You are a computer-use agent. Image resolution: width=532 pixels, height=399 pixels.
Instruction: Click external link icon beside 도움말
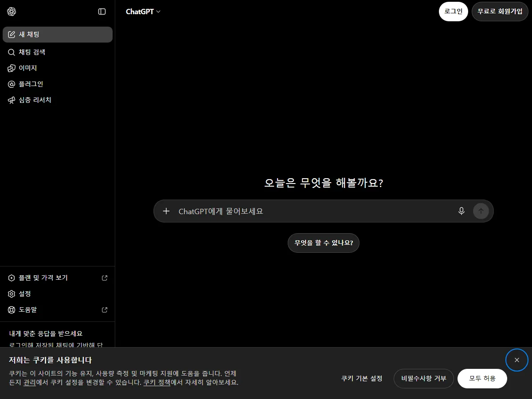pyautogui.click(x=105, y=310)
